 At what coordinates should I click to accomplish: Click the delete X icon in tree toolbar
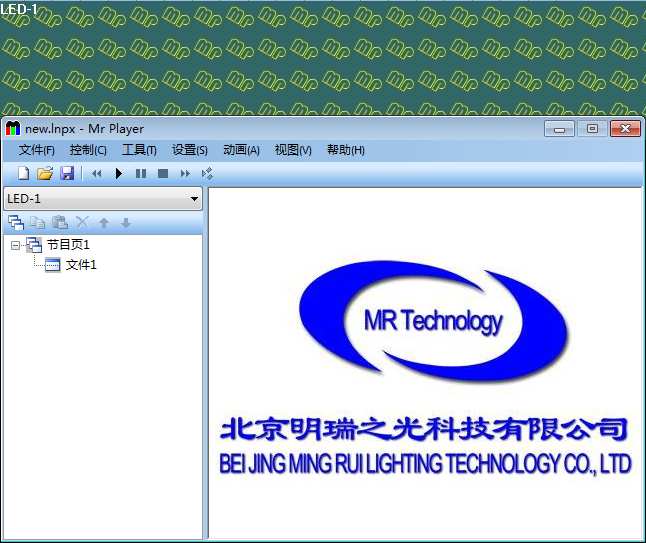(x=82, y=222)
